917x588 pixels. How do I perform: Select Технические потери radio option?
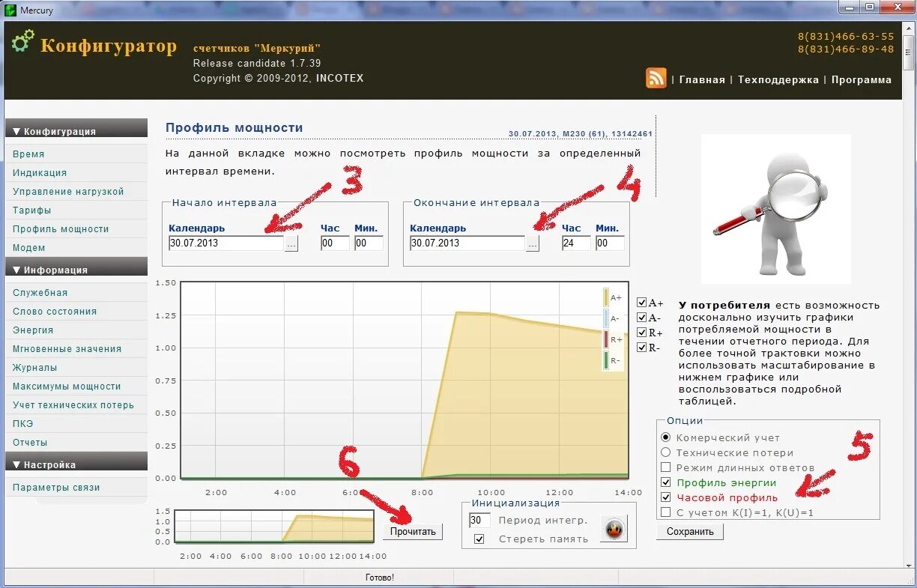(x=665, y=452)
